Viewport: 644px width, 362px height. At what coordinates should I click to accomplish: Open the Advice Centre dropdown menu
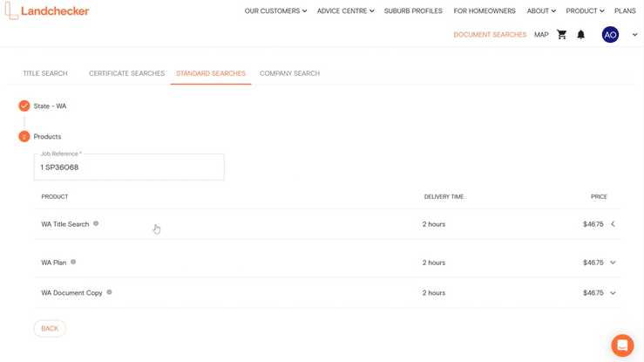tap(345, 11)
